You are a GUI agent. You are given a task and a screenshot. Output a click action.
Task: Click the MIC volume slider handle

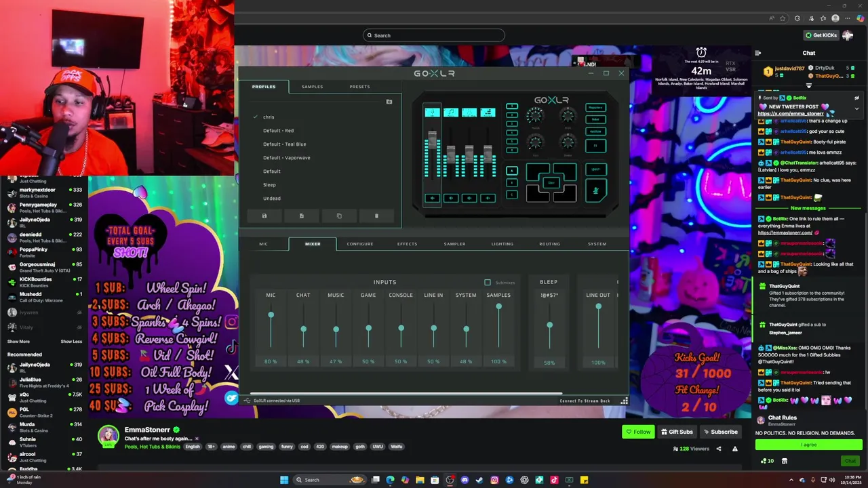pyautogui.click(x=271, y=315)
